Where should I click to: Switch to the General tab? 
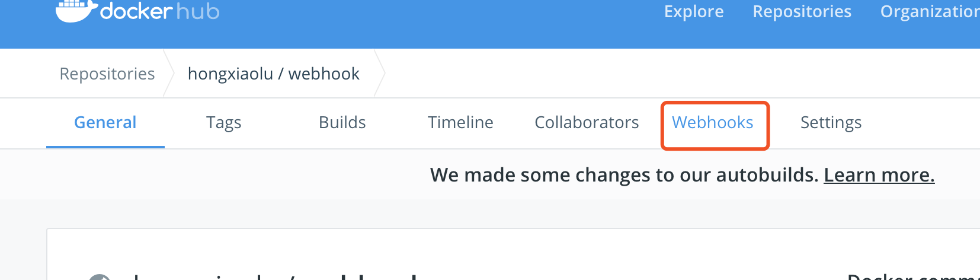click(x=105, y=123)
